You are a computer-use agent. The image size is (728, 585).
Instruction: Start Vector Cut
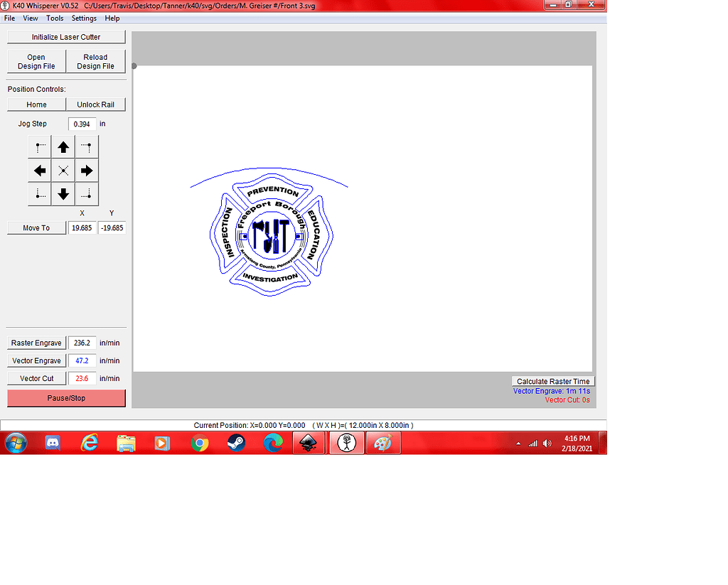coord(36,378)
